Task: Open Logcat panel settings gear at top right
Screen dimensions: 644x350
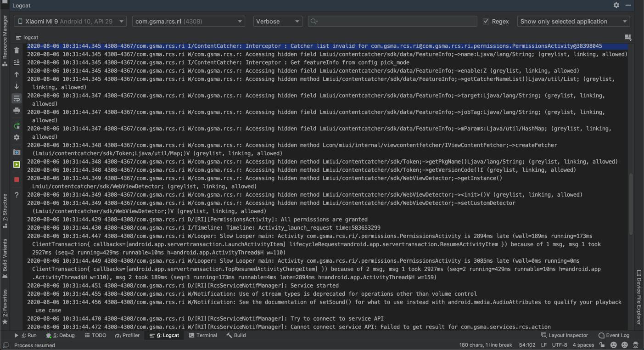Action: pyautogui.click(x=616, y=5)
